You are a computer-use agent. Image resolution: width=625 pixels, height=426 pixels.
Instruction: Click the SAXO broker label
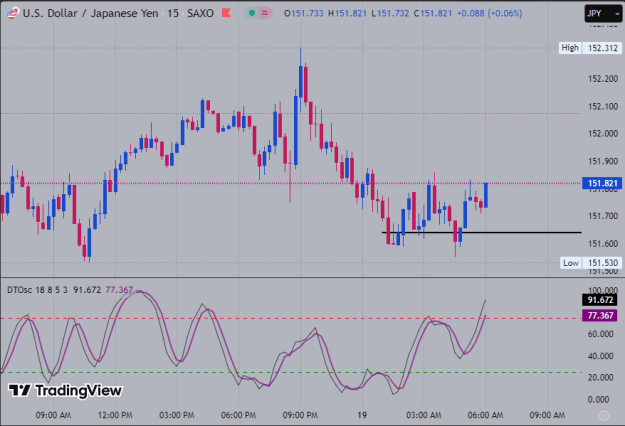[x=200, y=13]
